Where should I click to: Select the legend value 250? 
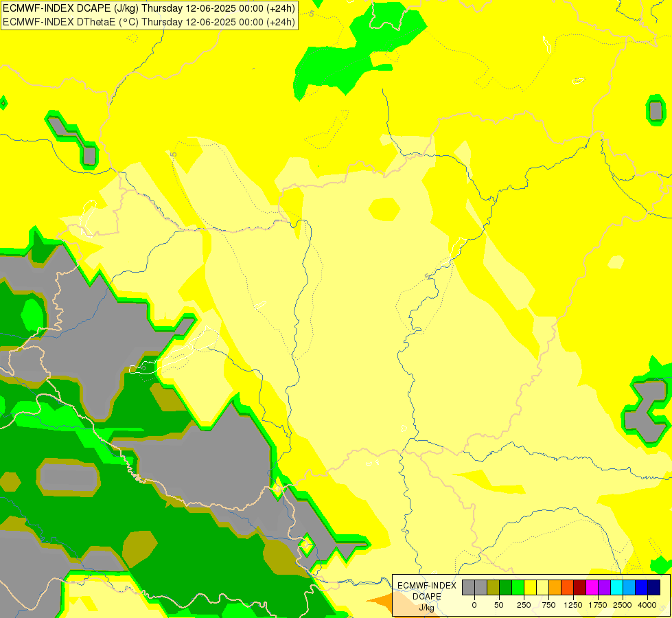coord(524,605)
